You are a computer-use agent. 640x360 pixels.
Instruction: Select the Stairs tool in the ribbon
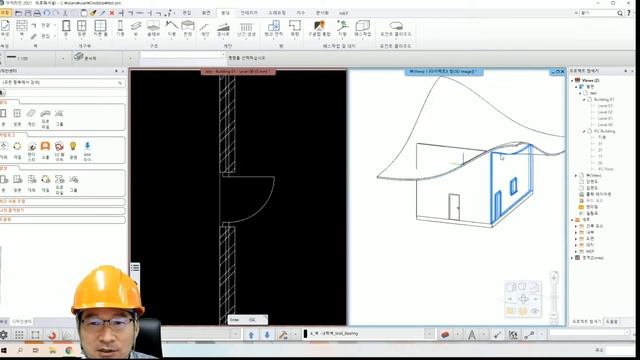point(204,29)
